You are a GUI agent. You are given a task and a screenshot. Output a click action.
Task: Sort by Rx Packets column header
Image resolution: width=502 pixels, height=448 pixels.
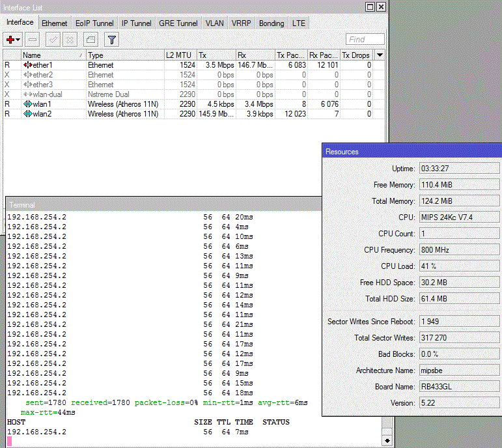coord(324,55)
